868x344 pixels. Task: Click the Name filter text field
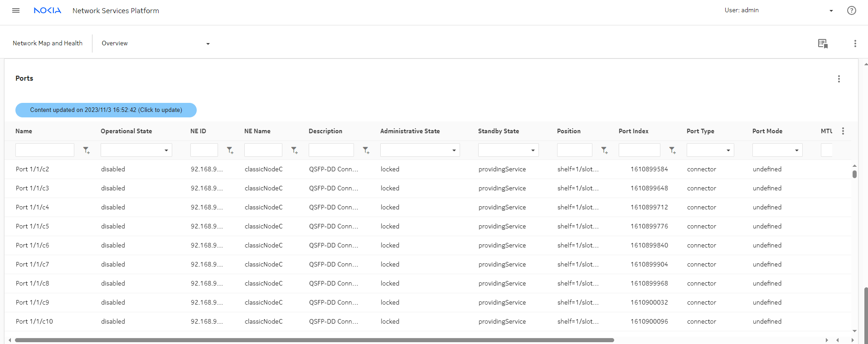coord(45,150)
